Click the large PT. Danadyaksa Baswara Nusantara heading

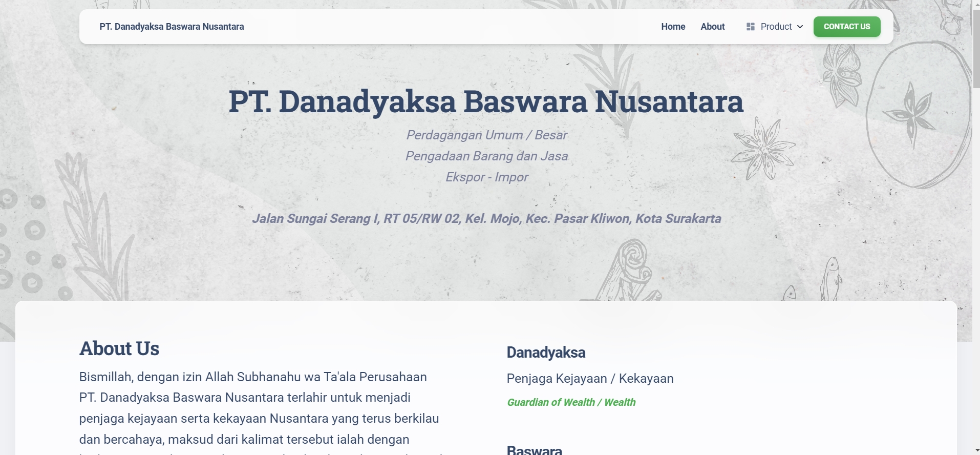486,101
